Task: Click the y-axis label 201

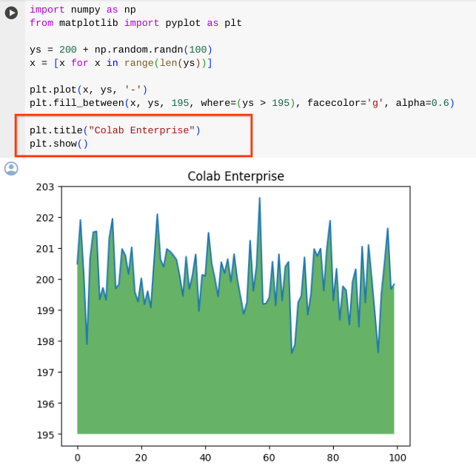Action: coord(45,249)
